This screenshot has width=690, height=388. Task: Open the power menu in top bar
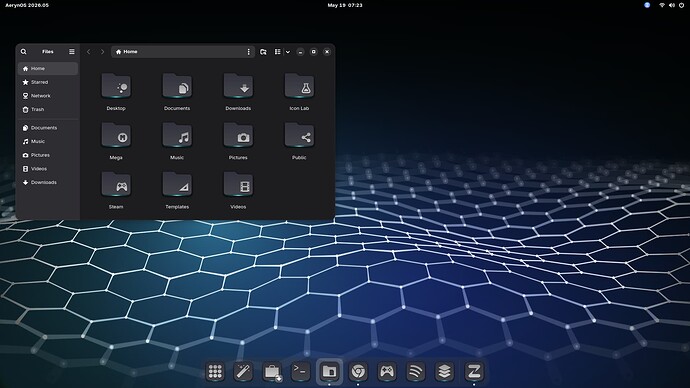coord(682,5)
